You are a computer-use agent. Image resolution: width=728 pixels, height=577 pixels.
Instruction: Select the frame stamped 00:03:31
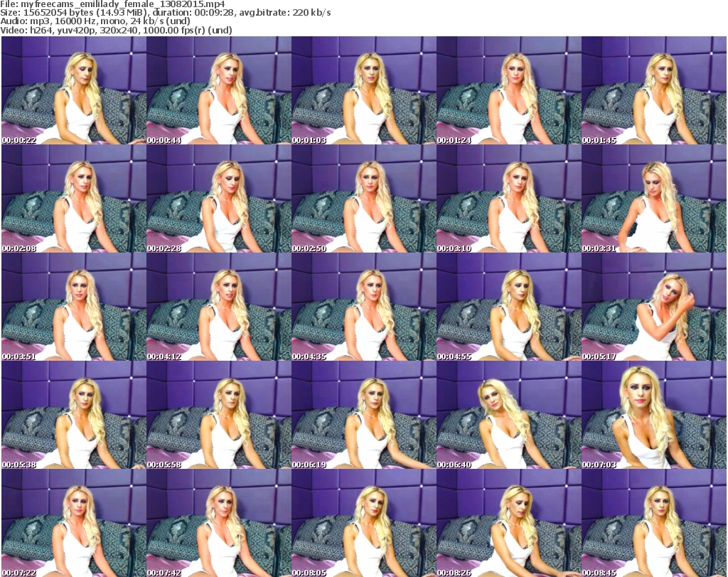[x=654, y=198]
